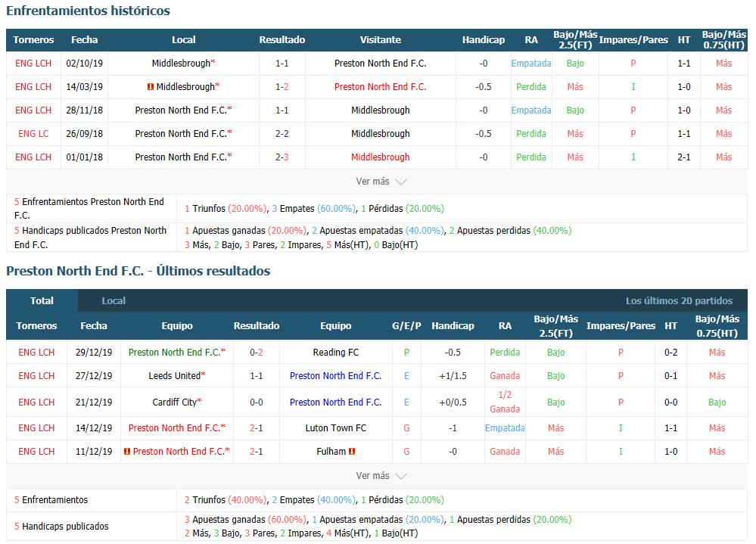756x544 pixels.
Task: Click Middlesbrough visitor in the 26/09/18 row
Action: click(381, 133)
